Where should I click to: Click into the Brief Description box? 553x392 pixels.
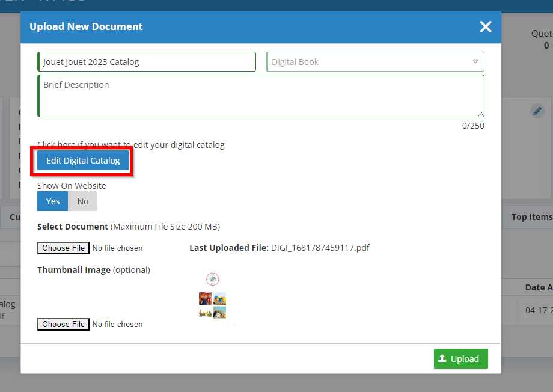click(261, 96)
